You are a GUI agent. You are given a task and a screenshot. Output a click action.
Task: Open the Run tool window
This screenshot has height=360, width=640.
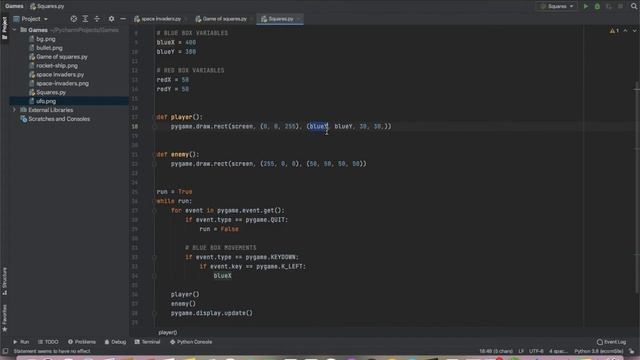coord(21,342)
